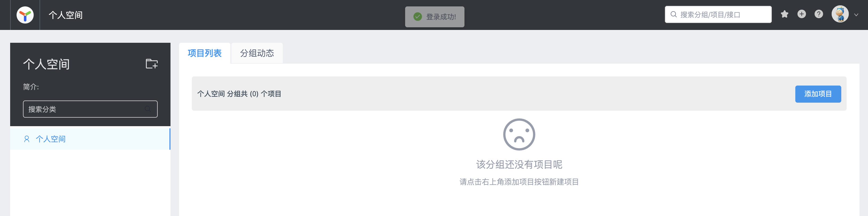Click magnifier icon in top search bar
This screenshot has height=216, width=868.
coord(673,14)
